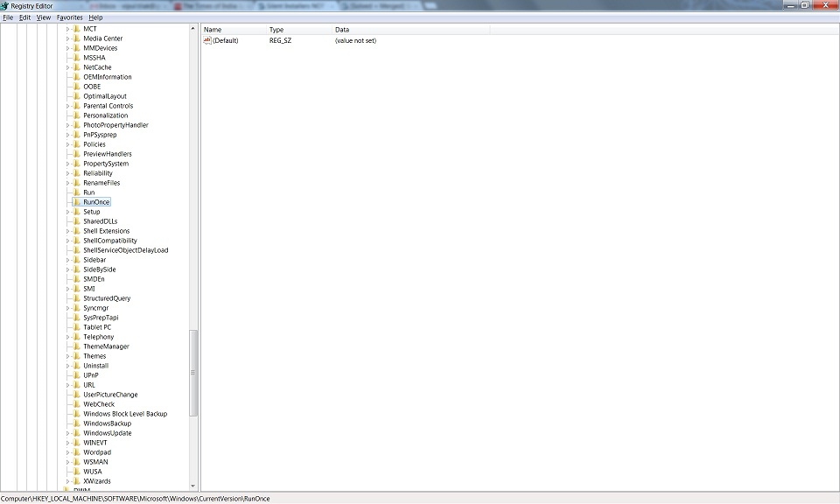This screenshot has width=840, height=504.
Task: Open the Help menu
Action: (95, 17)
